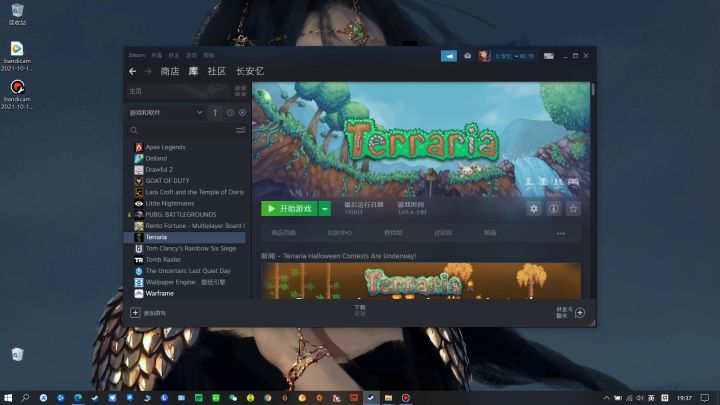This screenshot has height=405, width=720.
Task: Click the red Bandicam record icon in taskbar
Action: pos(405,398)
